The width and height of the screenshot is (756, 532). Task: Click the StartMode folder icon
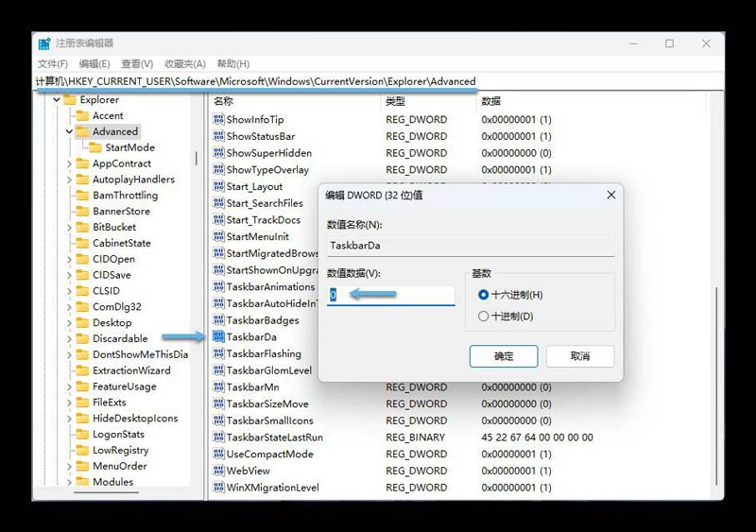(x=95, y=147)
